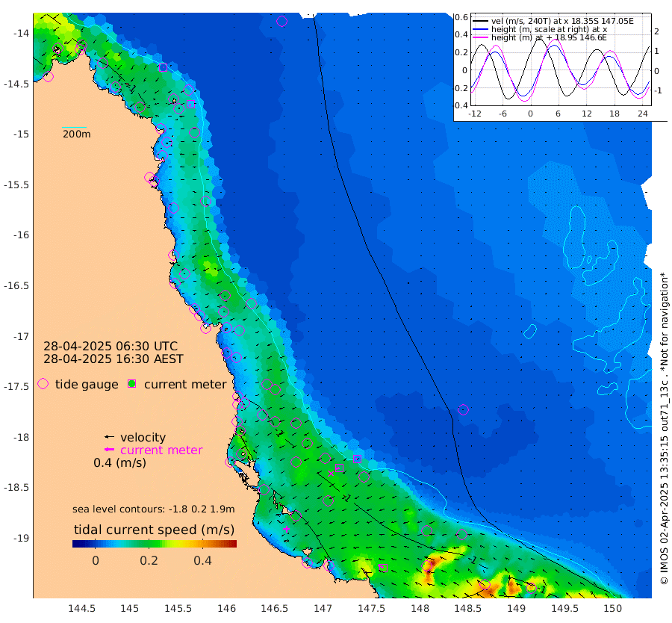The width and height of the screenshot is (672, 623).
Task: Click the '0.4 (m/s)' scale label
Action: pos(120,462)
